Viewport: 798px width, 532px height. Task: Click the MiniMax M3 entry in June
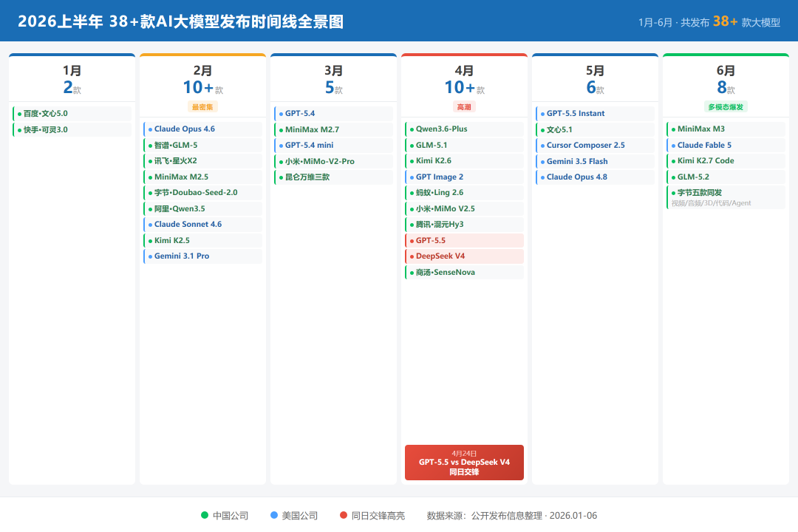click(726, 129)
